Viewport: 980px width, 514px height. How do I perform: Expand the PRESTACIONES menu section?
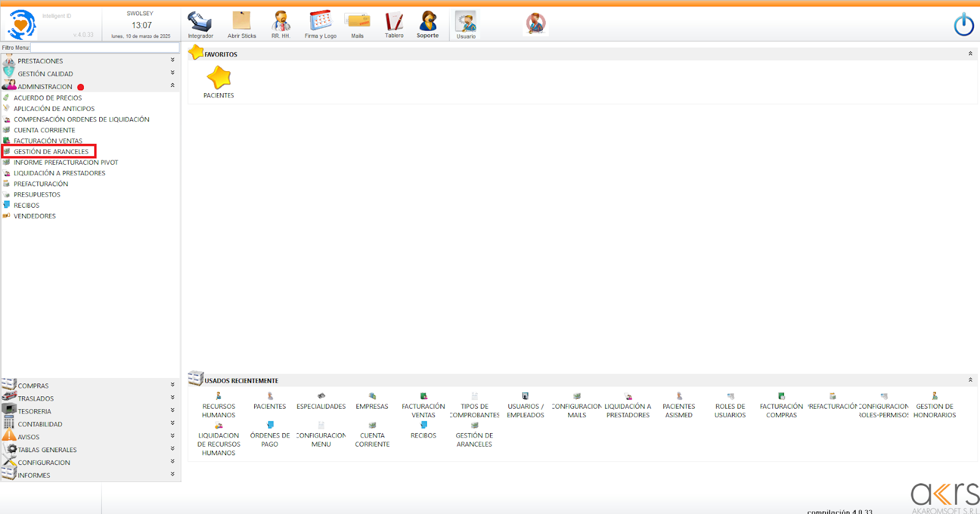click(x=172, y=60)
